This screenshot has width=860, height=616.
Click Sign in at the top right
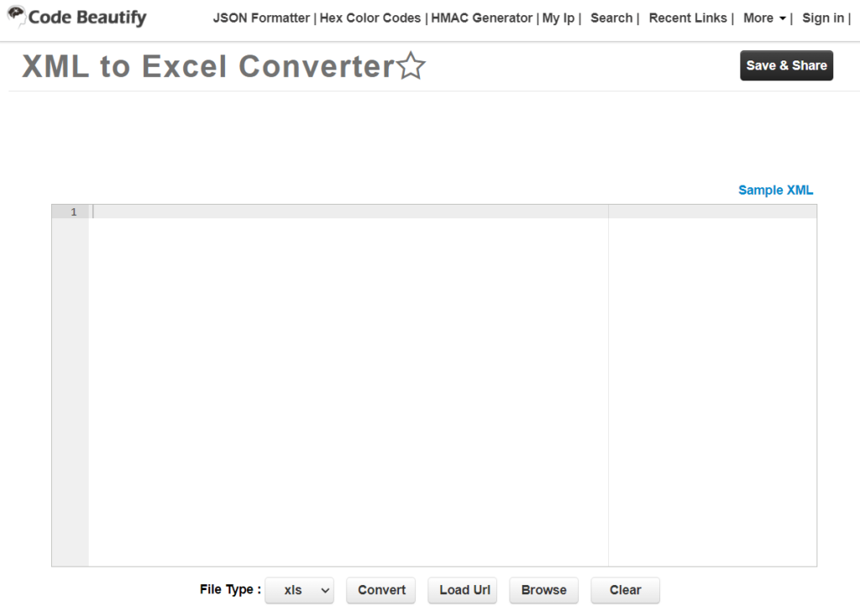coord(821,18)
